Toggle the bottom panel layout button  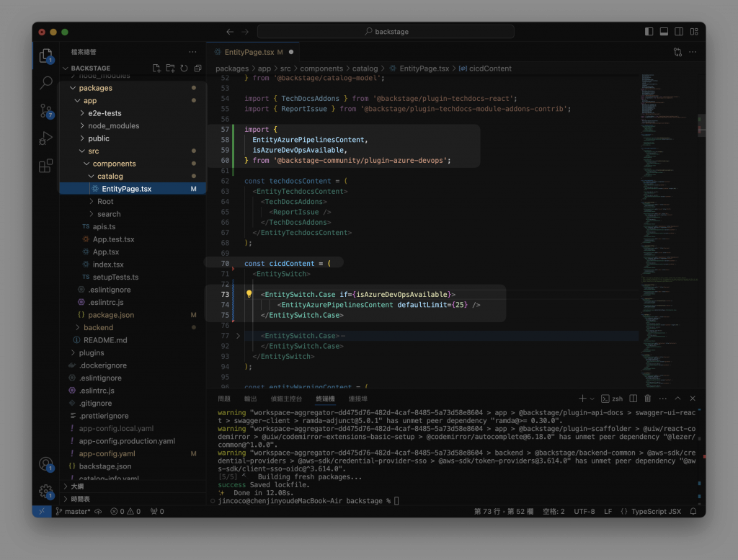[664, 32]
